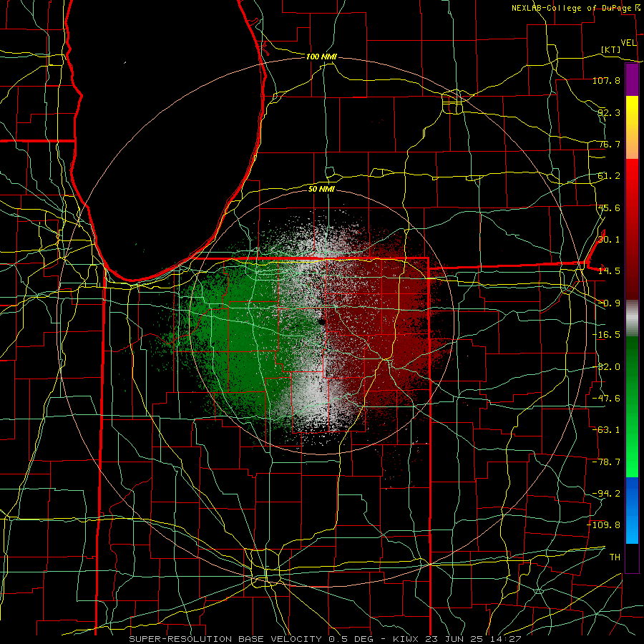Click the gray near-zero segment of the color bar
The width and height of the screenshot is (644, 644).
632,318
